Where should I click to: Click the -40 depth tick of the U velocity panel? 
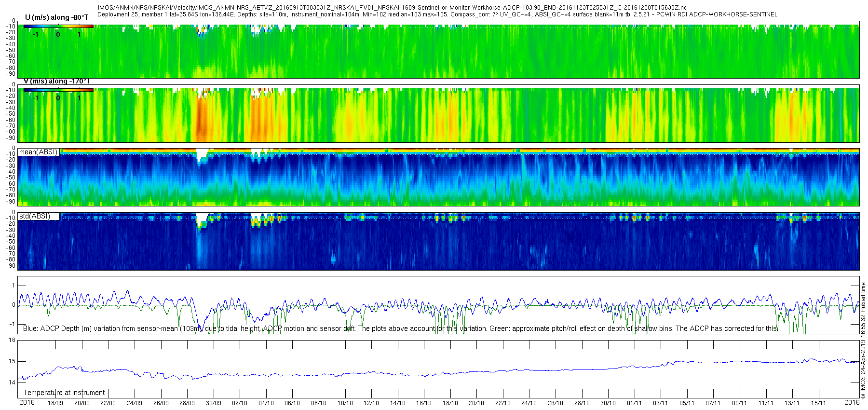point(11,44)
